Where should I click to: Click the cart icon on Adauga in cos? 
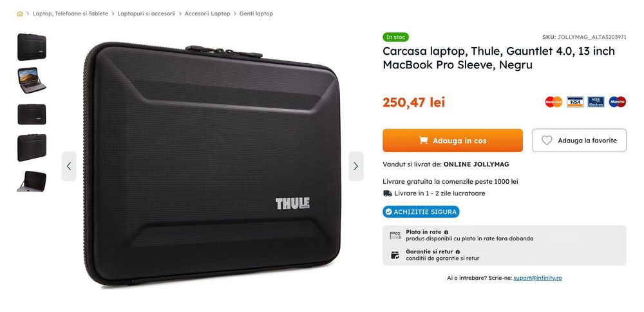(424, 140)
